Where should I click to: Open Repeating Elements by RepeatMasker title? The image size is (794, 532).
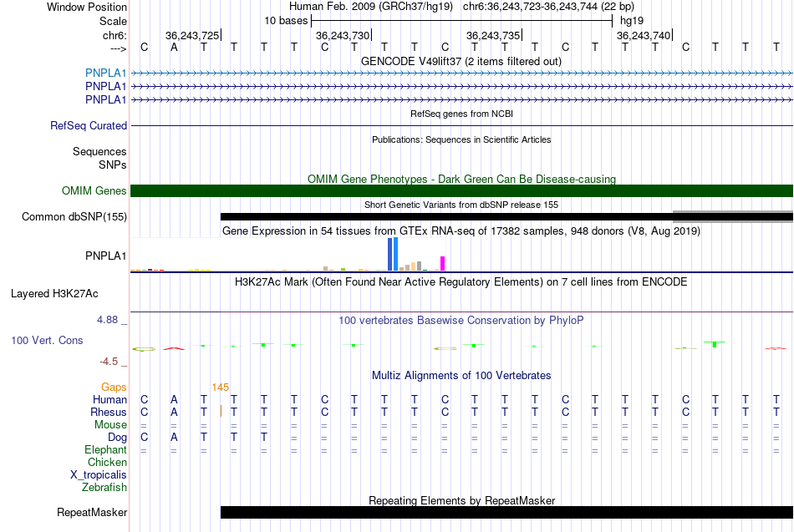click(461, 500)
